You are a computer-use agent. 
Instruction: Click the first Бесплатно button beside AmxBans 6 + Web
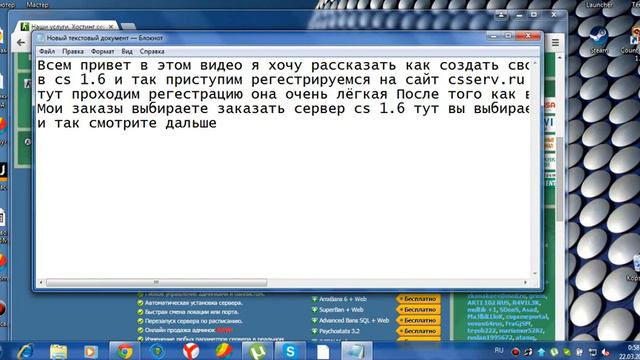click(418, 299)
